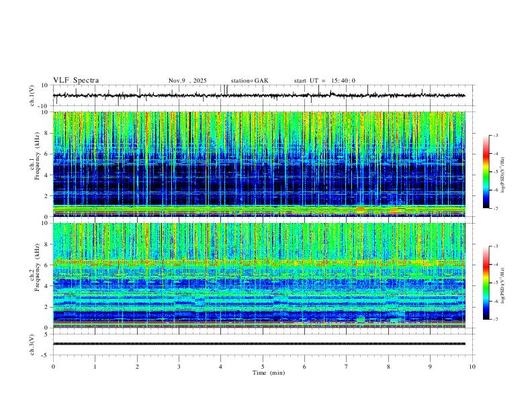Click the "station=GAK" header label
The width and height of the screenshot is (532, 411).
coord(249,81)
